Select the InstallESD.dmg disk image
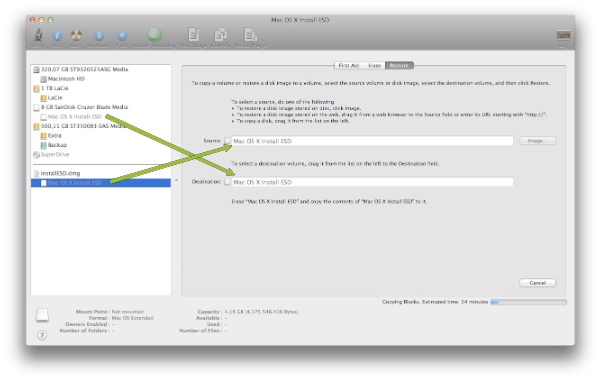 (x=57, y=173)
